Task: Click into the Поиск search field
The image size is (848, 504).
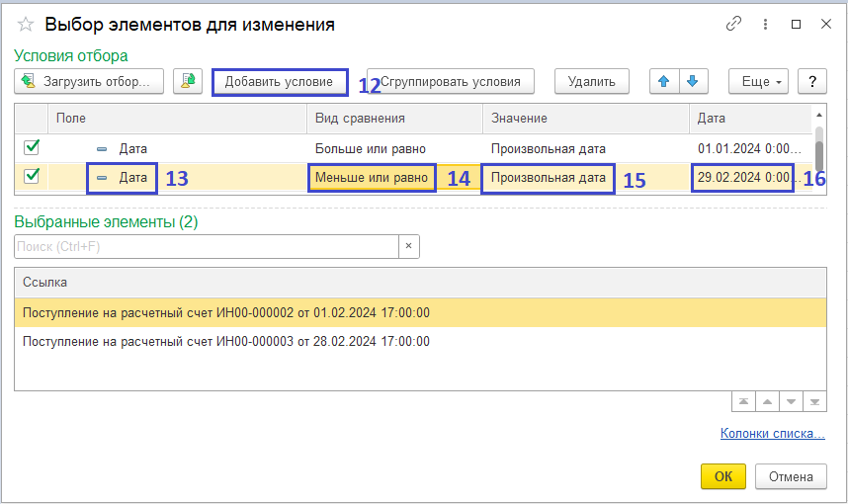Action: (206, 246)
